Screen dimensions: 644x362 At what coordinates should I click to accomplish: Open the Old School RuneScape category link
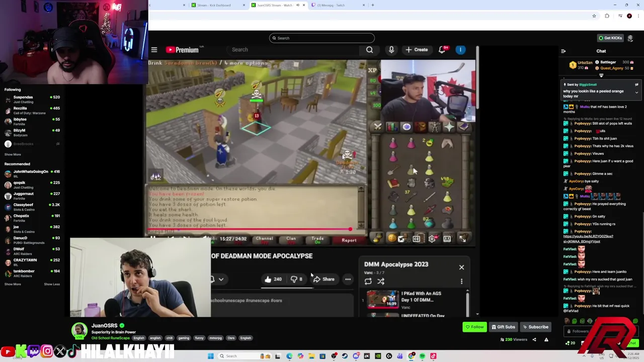110,338
